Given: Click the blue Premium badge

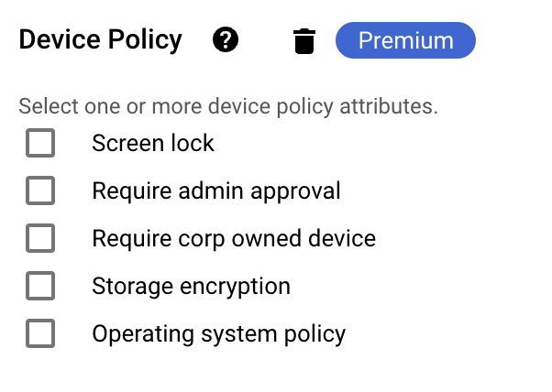Looking at the screenshot, I should point(405,41).
